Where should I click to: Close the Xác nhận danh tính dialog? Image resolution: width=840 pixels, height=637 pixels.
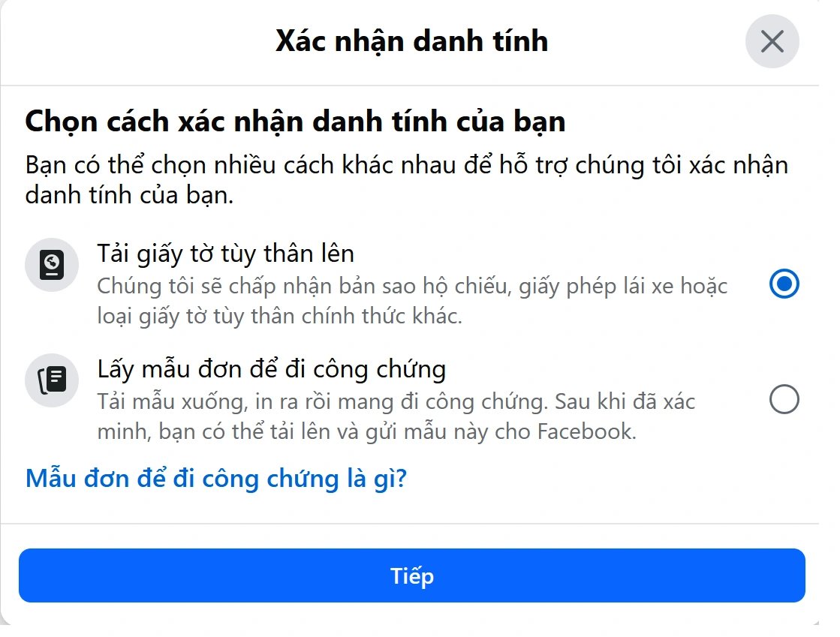pyautogui.click(x=772, y=41)
